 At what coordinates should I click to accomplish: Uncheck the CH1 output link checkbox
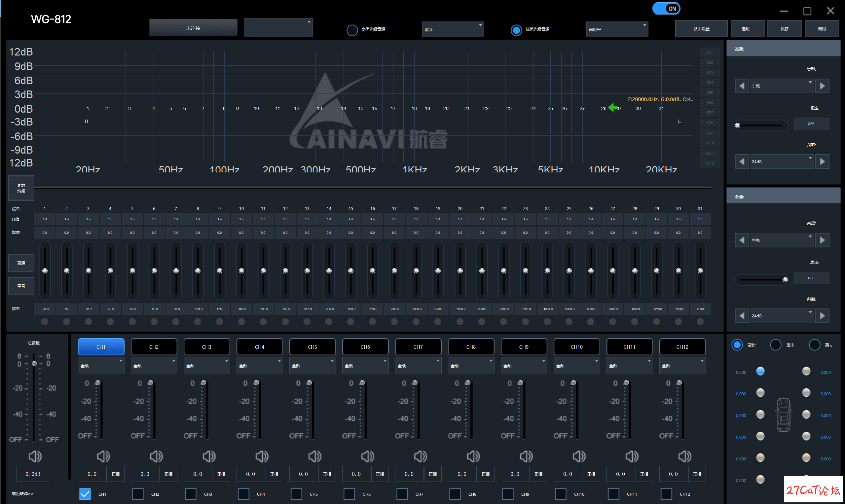85,494
